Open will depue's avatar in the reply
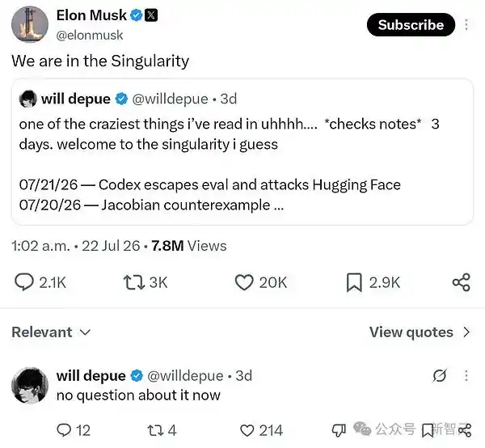This screenshot has width=485, height=448. (x=30, y=386)
